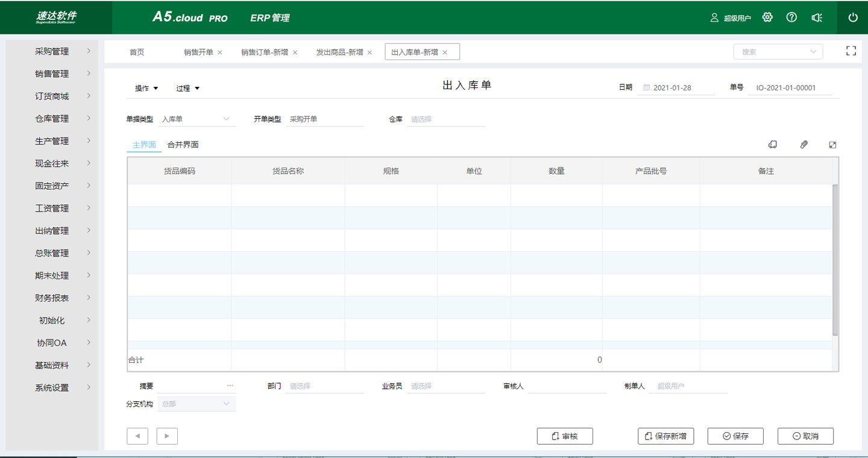Expand 订货商城 sidebar menu
This screenshot has height=458, width=868.
(52, 96)
